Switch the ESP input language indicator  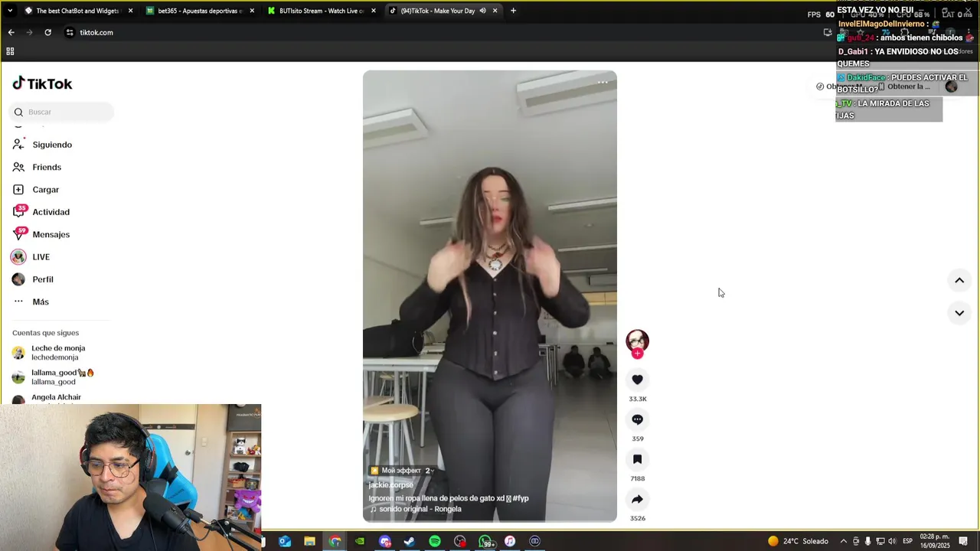coord(907,541)
